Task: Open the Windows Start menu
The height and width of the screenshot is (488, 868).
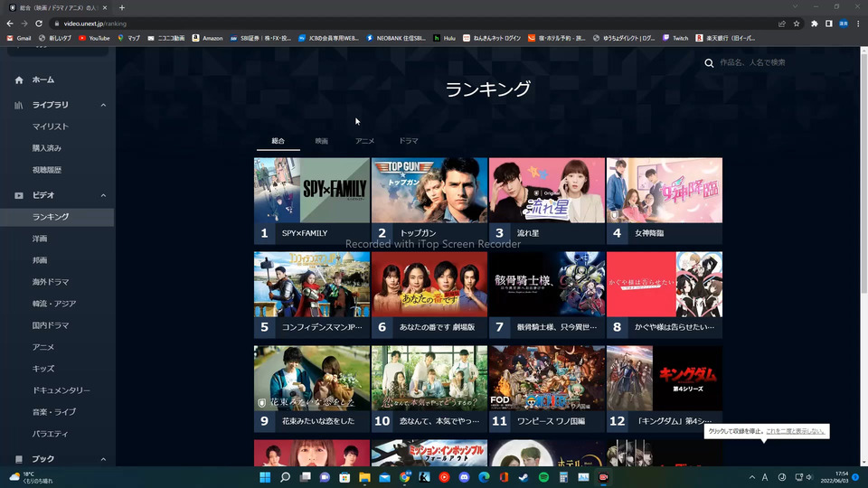Action: coord(265,477)
